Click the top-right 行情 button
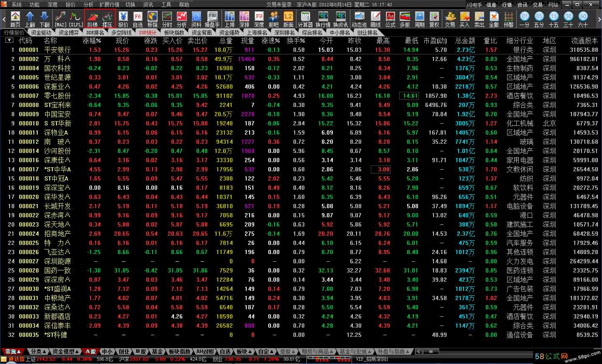Screen dimensions: 602x364 507,5
